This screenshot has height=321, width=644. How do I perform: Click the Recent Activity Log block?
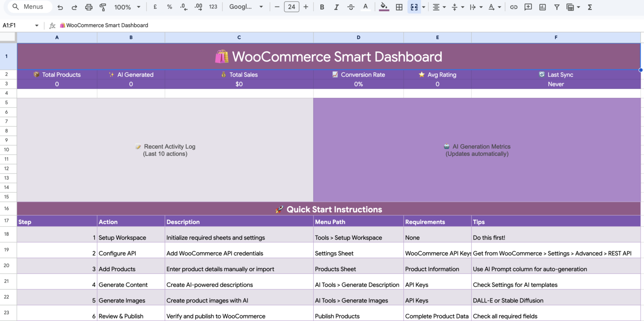(165, 150)
